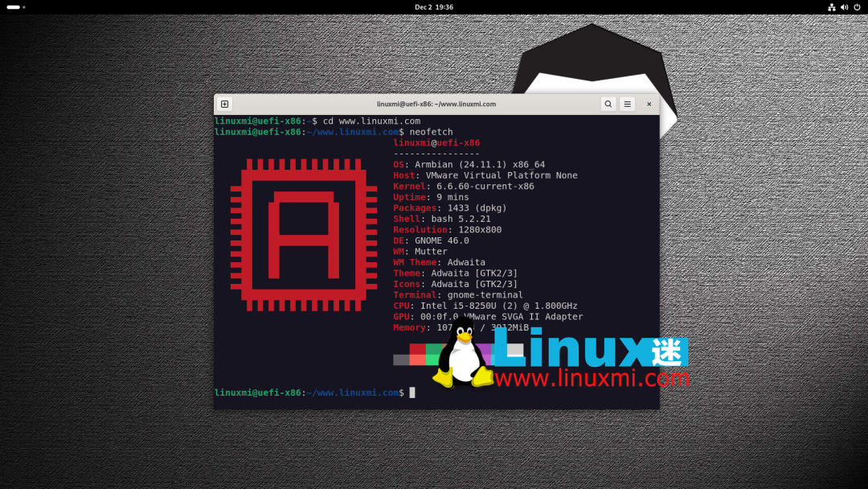This screenshot has height=489, width=868.
Task: Open the Dec 2 19:36 clock menu
Action: tap(434, 7)
